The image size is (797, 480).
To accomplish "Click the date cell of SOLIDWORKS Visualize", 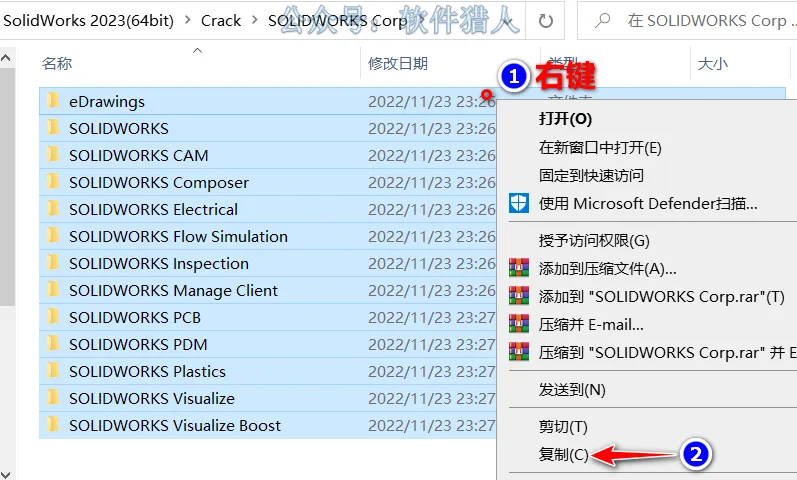I will [432, 398].
